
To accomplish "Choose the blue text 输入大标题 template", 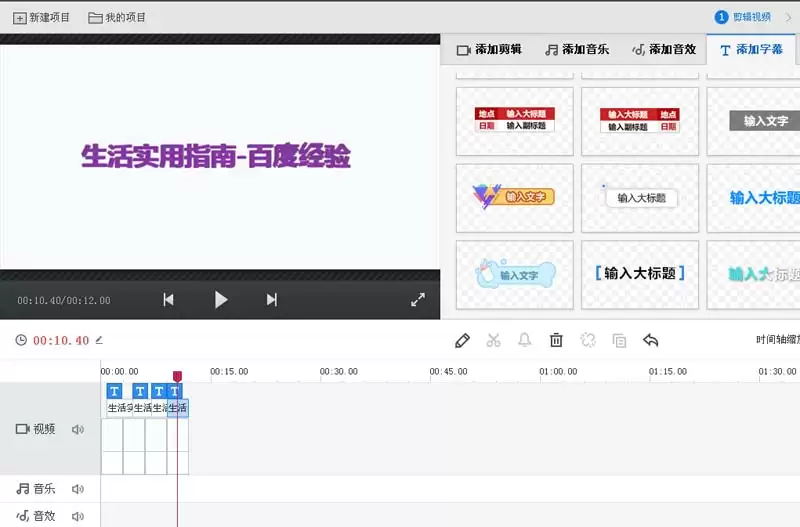I will point(754,198).
